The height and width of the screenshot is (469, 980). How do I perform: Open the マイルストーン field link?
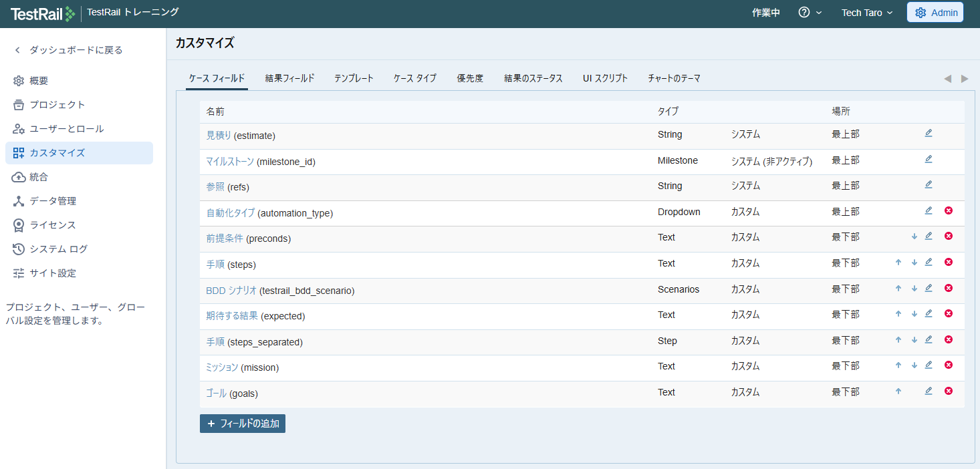[x=230, y=161]
